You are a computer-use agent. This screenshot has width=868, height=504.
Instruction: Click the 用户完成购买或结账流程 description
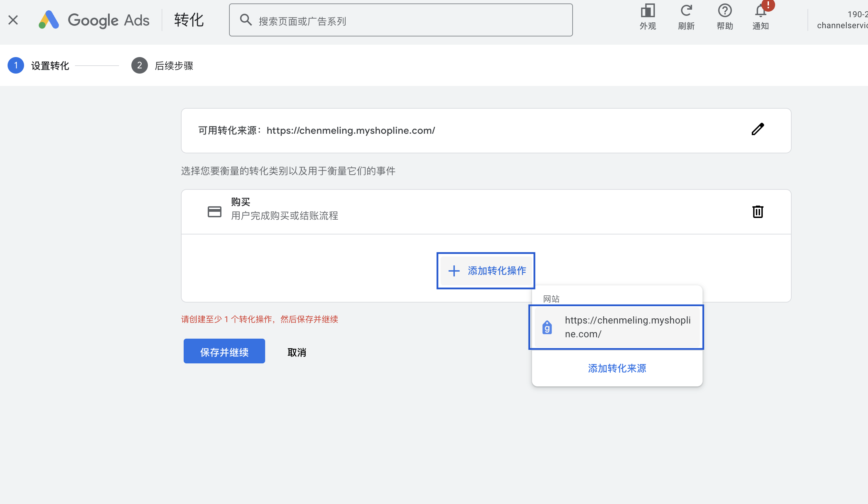(284, 216)
